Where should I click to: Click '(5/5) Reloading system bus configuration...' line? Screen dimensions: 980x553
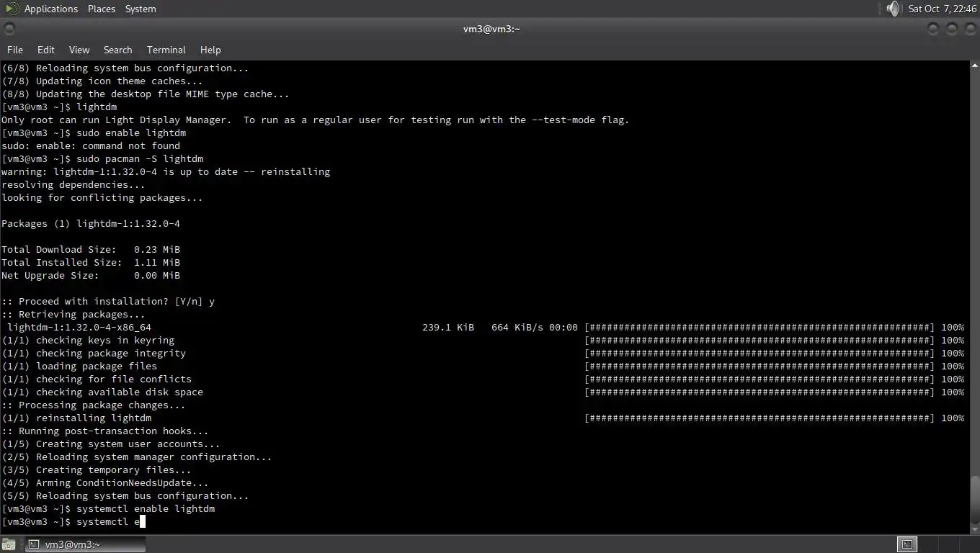click(x=125, y=495)
